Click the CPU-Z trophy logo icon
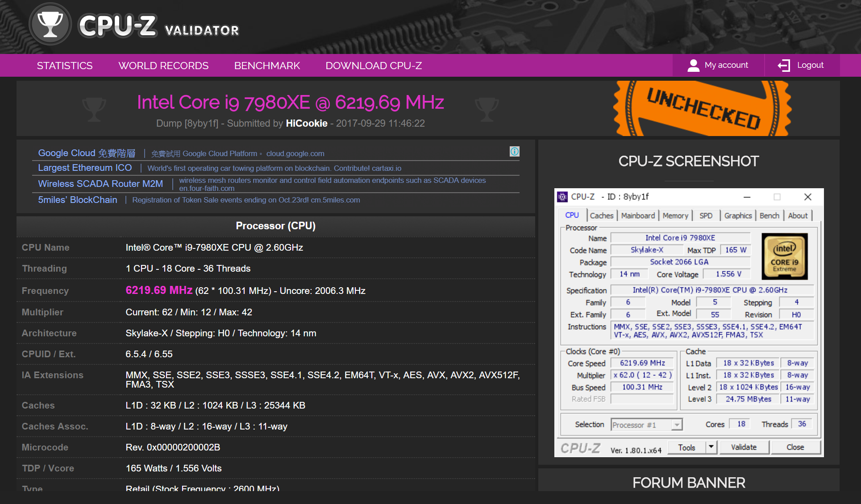The height and width of the screenshot is (504, 861). pos(50,25)
